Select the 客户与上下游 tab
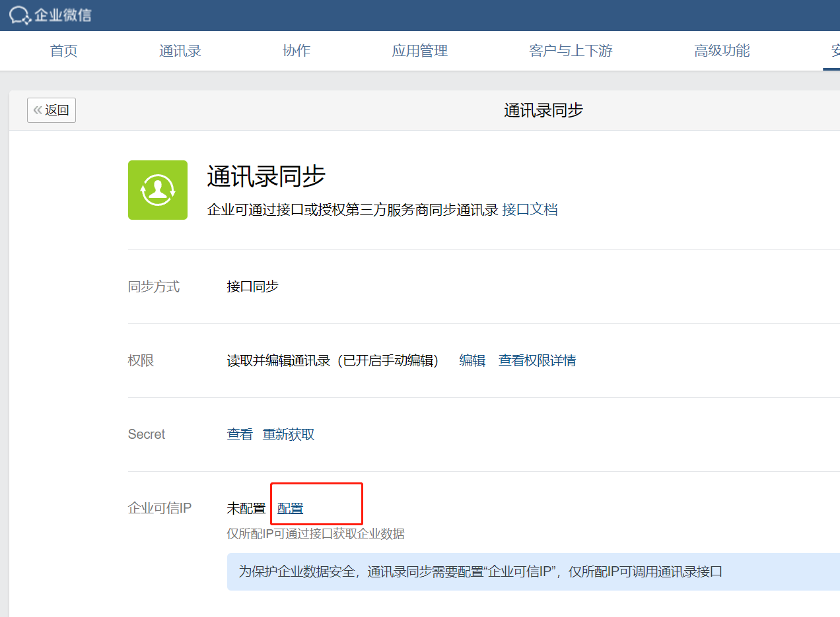 coord(571,51)
